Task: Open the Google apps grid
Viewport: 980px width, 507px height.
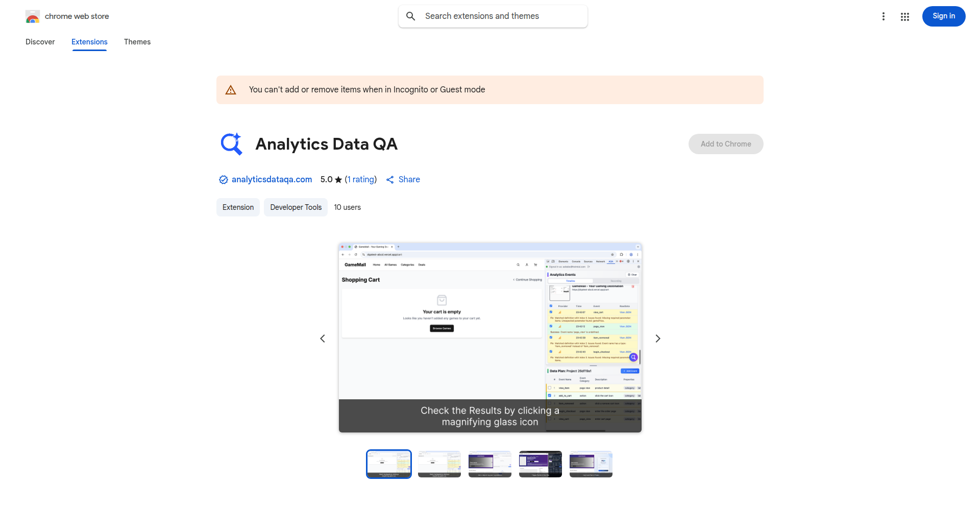Action: tap(905, 16)
